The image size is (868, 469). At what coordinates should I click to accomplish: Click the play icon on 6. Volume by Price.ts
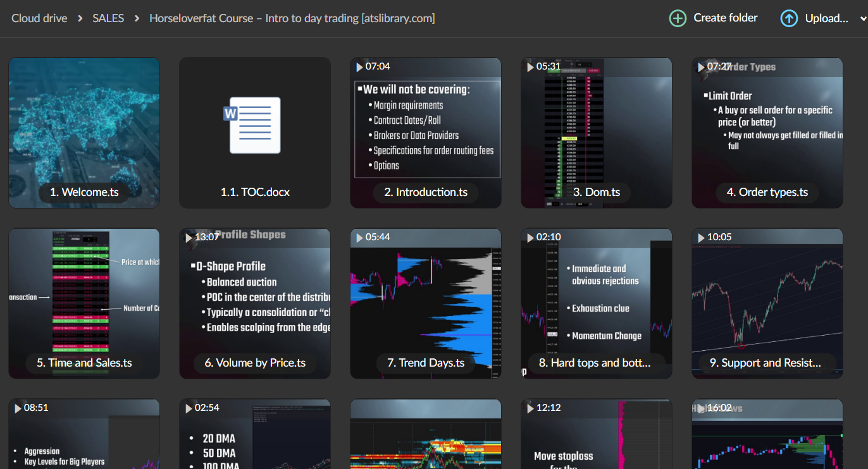(x=189, y=237)
